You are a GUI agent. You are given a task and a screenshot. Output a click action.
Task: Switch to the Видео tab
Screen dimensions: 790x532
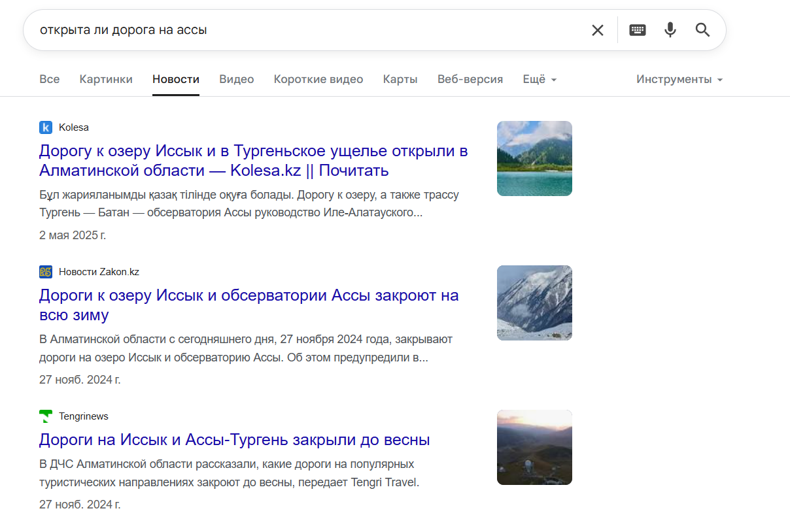click(x=237, y=79)
